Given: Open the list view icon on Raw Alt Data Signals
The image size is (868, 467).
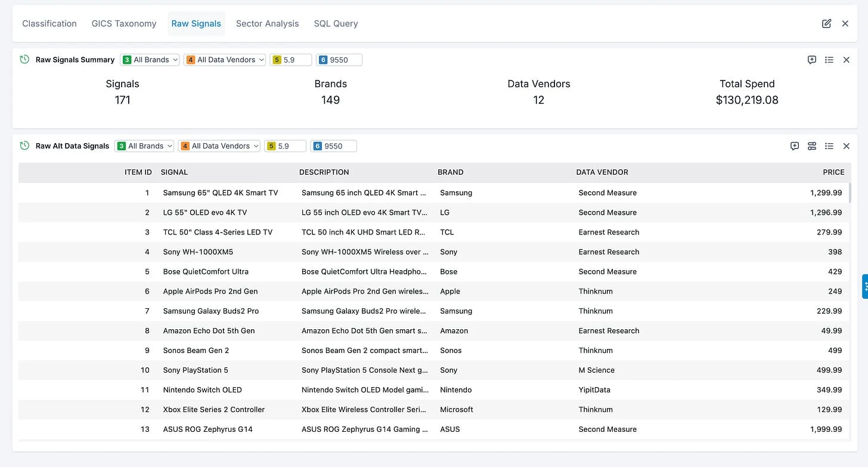Looking at the screenshot, I should [x=829, y=146].
